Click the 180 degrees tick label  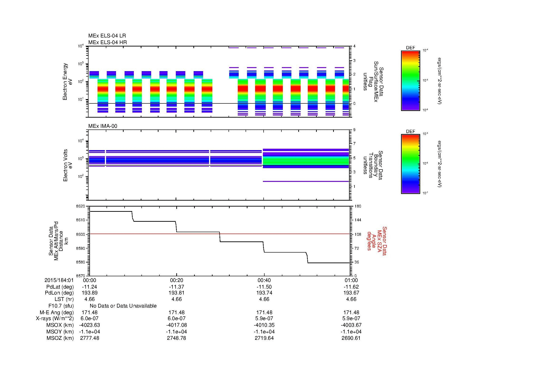coord(358,206)
